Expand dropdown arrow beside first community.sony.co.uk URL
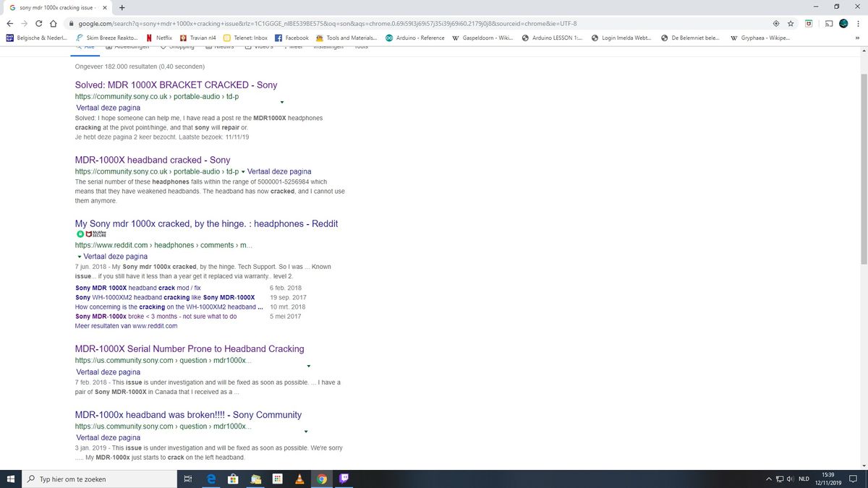 click(x=282, y=102)
